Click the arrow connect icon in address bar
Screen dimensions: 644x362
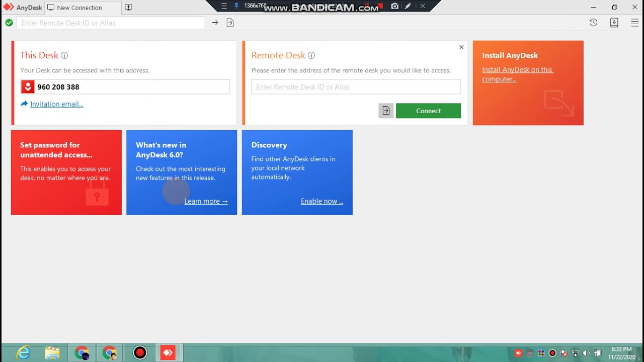[215, 23]
